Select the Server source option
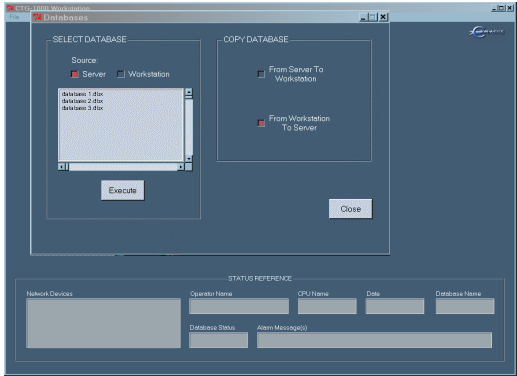517x376 pixels. [x=74, y=74]
